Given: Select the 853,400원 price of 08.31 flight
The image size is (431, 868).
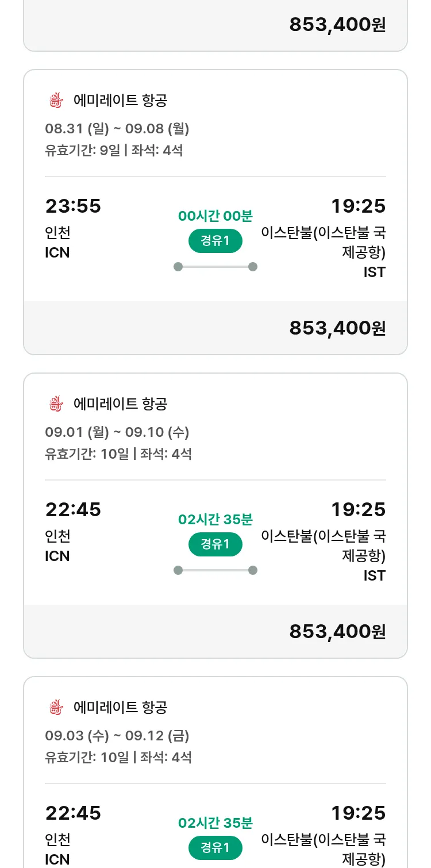Looking at the screenshot, I should tap(337, 328).
